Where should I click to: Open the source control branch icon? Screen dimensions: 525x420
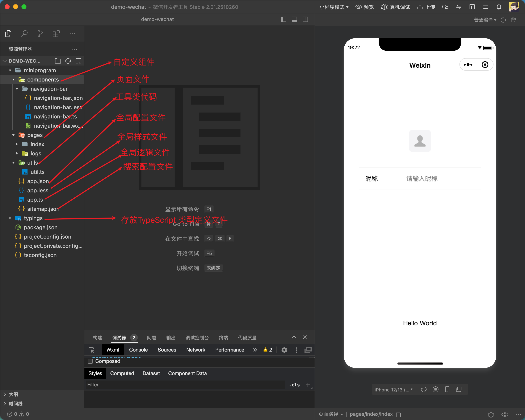[40, 33]
